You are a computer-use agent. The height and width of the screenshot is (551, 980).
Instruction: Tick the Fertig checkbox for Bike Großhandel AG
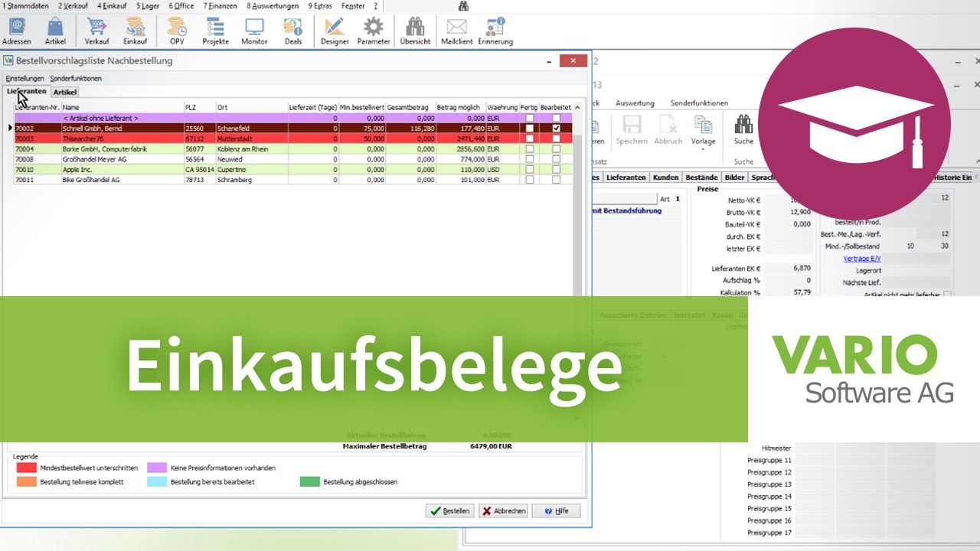[x=529, y=180]
